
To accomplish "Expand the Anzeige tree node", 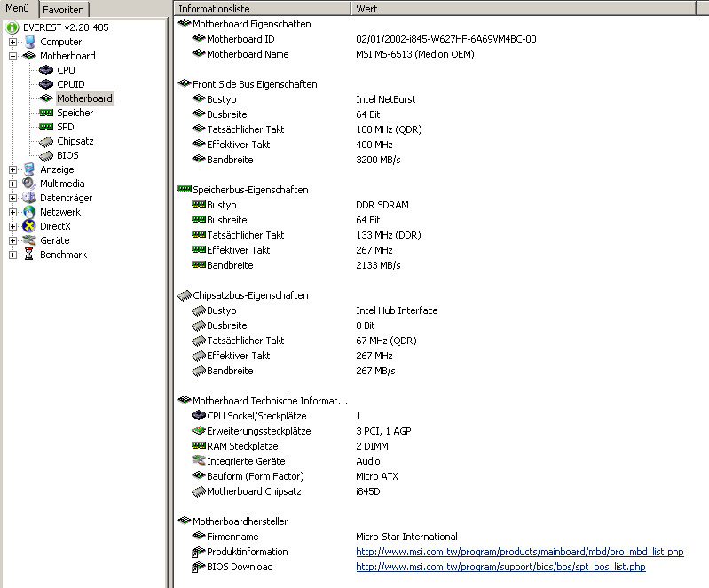I will [12, 170].
